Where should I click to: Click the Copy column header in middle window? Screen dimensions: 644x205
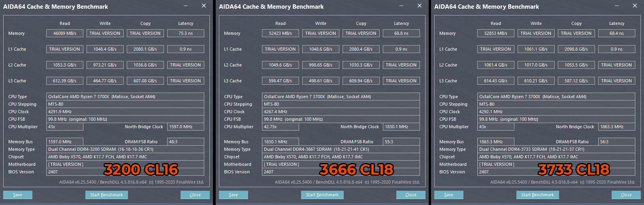361,23
